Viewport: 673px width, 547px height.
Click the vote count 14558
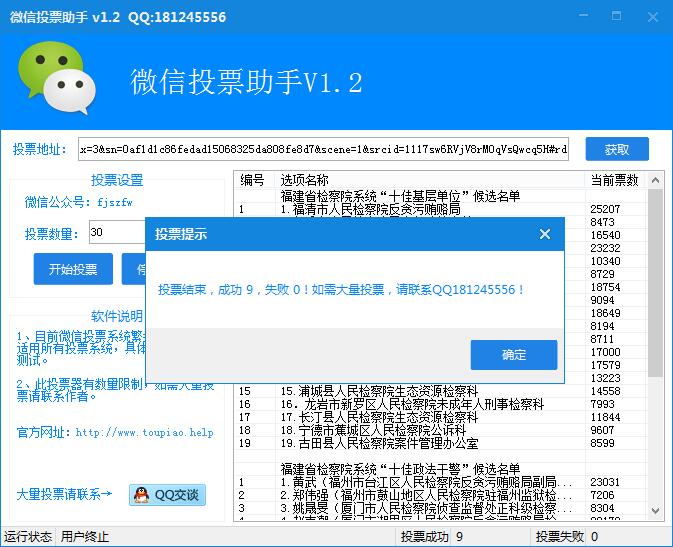(x=605, y=391)
